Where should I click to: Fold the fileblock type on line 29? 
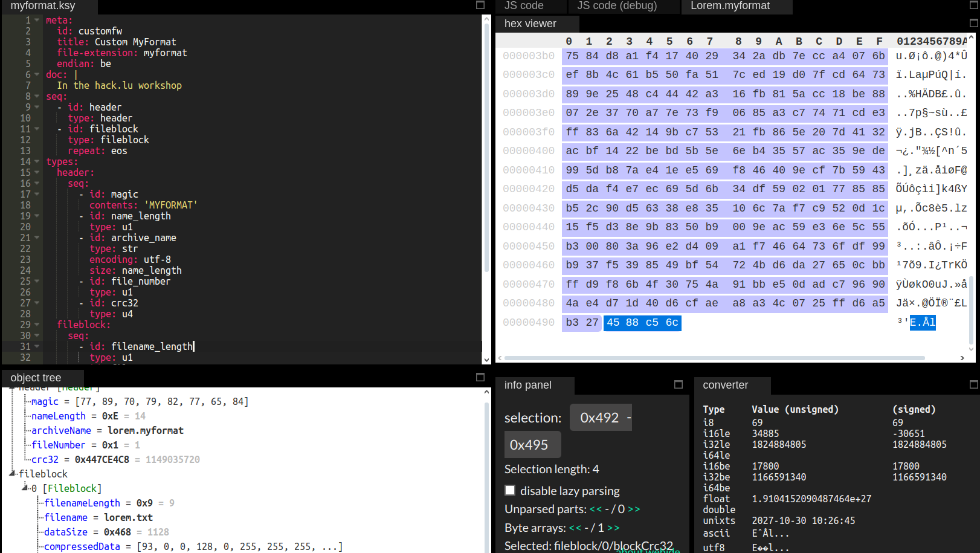pyautogui.click(x=37, y=325)
